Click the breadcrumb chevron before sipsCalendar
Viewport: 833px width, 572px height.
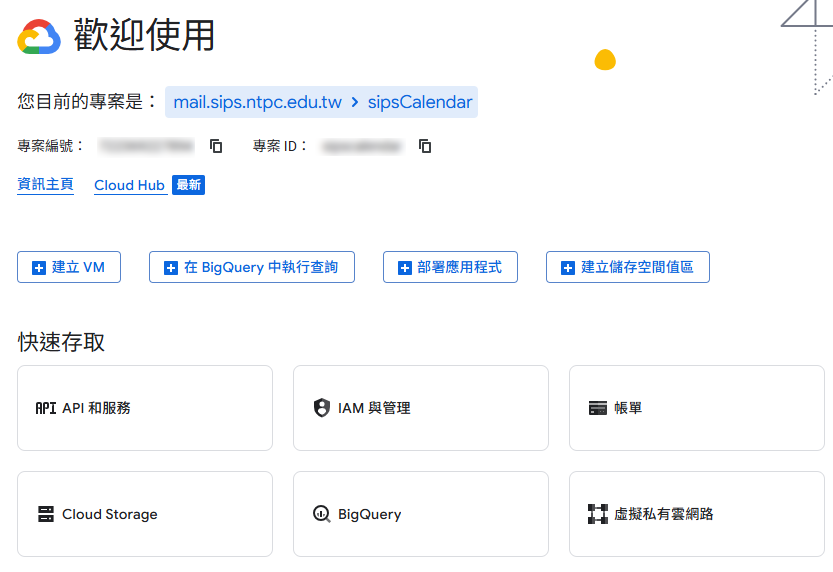[x=355, y=102]
